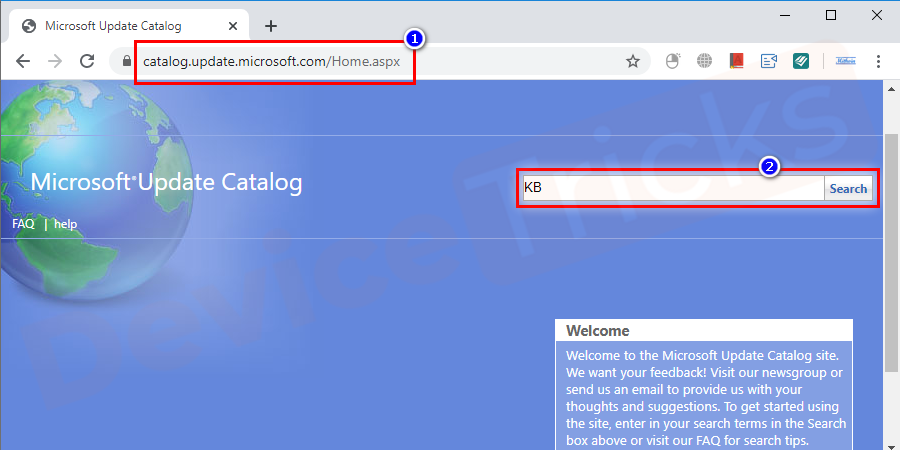Reload the page with the refresh icon
This screenshot has width=900, height=450.
point(87,61)
